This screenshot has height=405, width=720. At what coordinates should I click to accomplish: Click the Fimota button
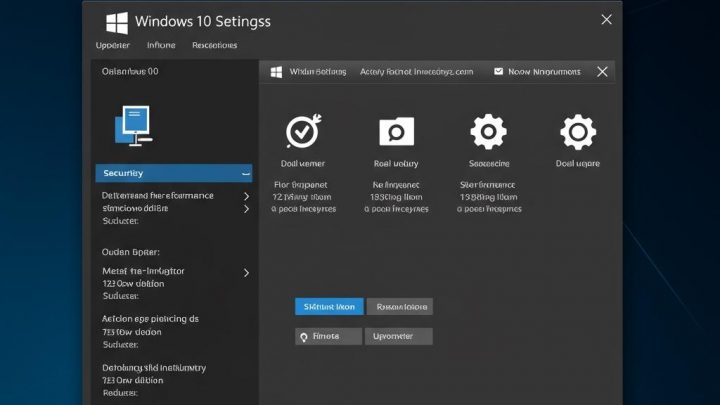pos(328,336)
